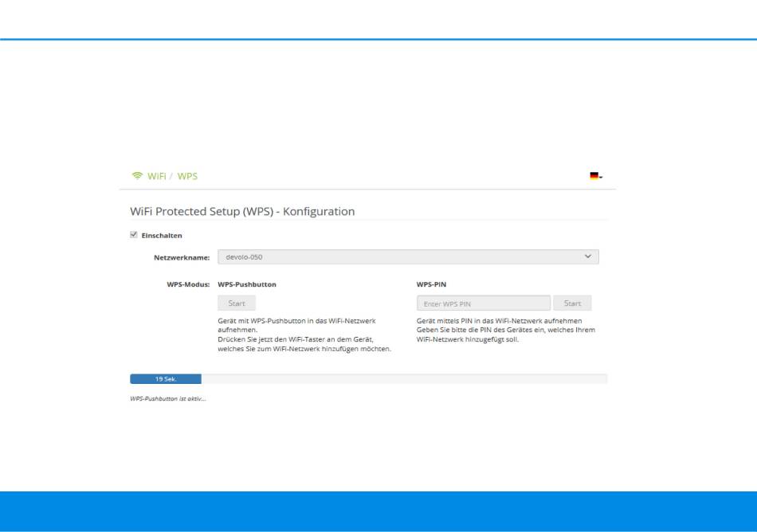Focus the Enter WPS PIN input field
This screenshot has height=532, width=757.
[483, 303]
